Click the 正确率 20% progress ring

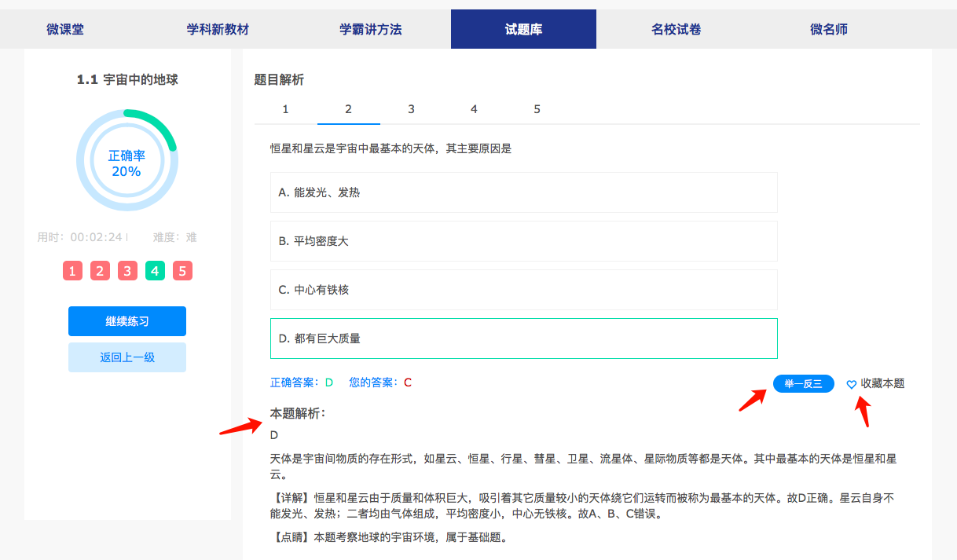(126, 161)
